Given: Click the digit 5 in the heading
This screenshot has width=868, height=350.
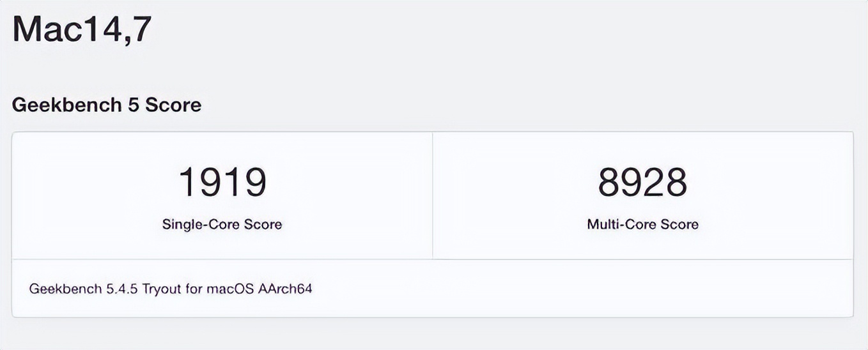Looking at the screenshot, I should 134,105.
